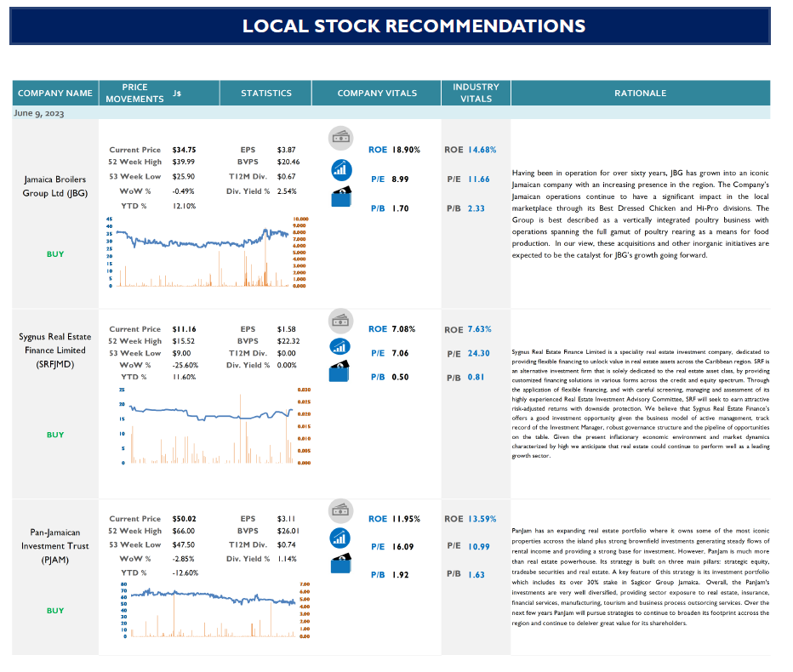The width and height of the screenshot is (793, 672).
Task: Click the RATIONALE column header
Action: pyautogui.click(x=640, y=93)
